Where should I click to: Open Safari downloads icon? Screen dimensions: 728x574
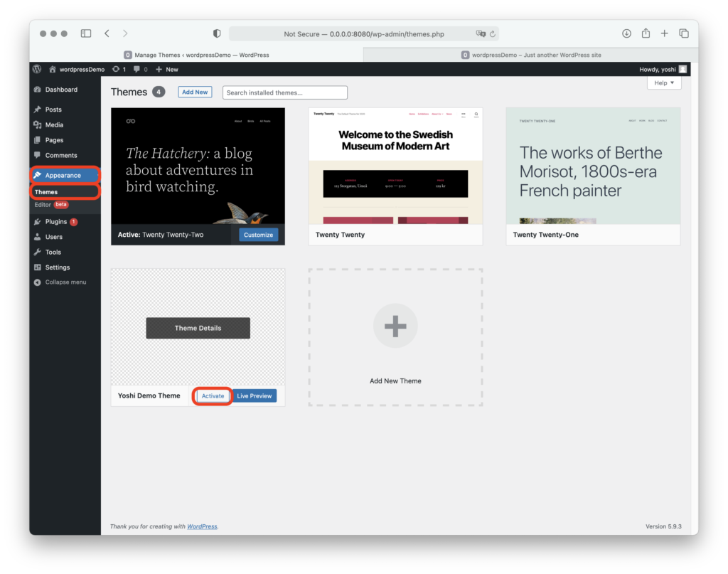point(626,33)
